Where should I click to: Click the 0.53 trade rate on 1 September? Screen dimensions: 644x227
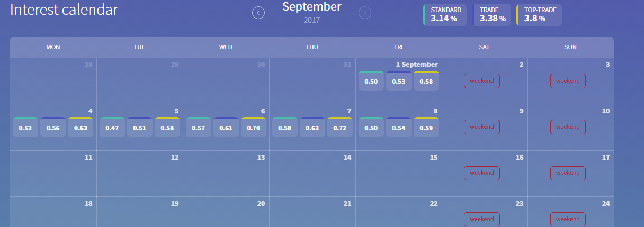398,81
